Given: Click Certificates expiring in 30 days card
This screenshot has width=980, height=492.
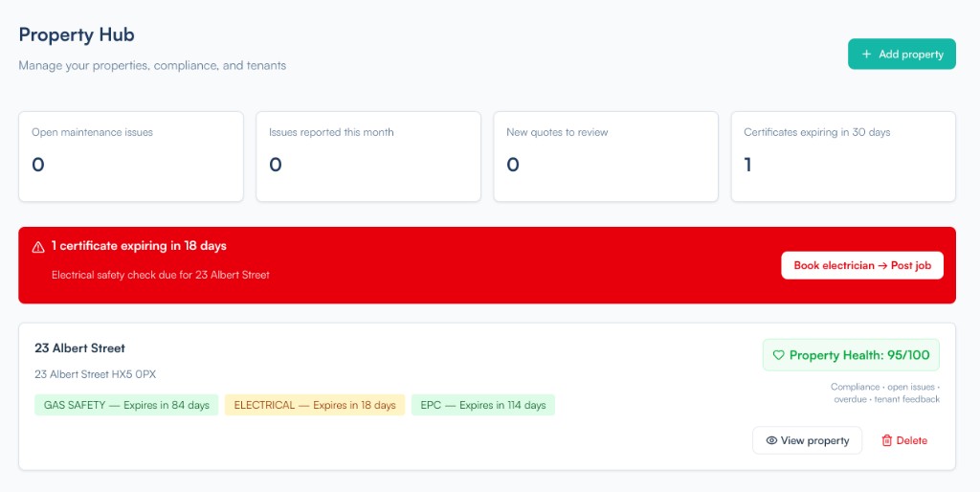Looking at the screenshot, I should tap(843, 157).
